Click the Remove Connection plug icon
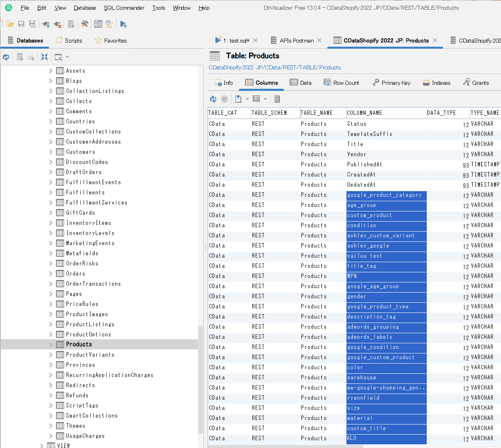 [58, 24]
